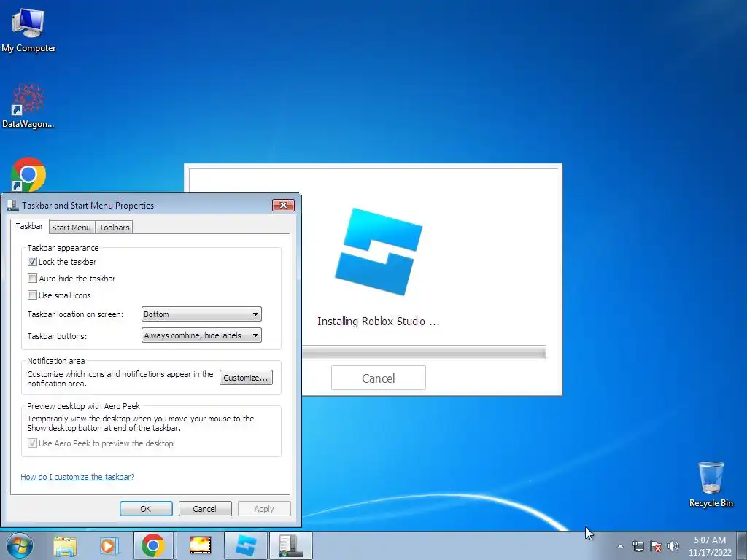Open the filmstrip video app taskbar icon
The height and width of the screenshot is (560, 747).
[x=200, y=545]
